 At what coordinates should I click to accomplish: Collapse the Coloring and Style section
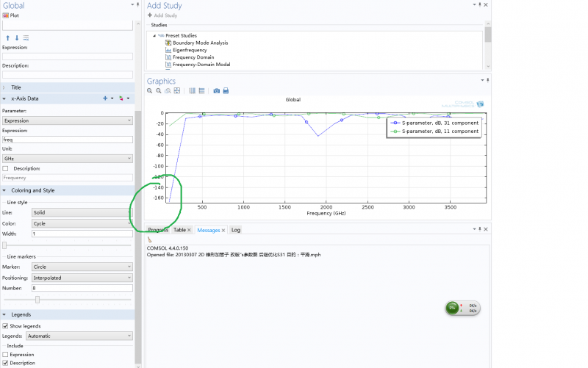4,190
